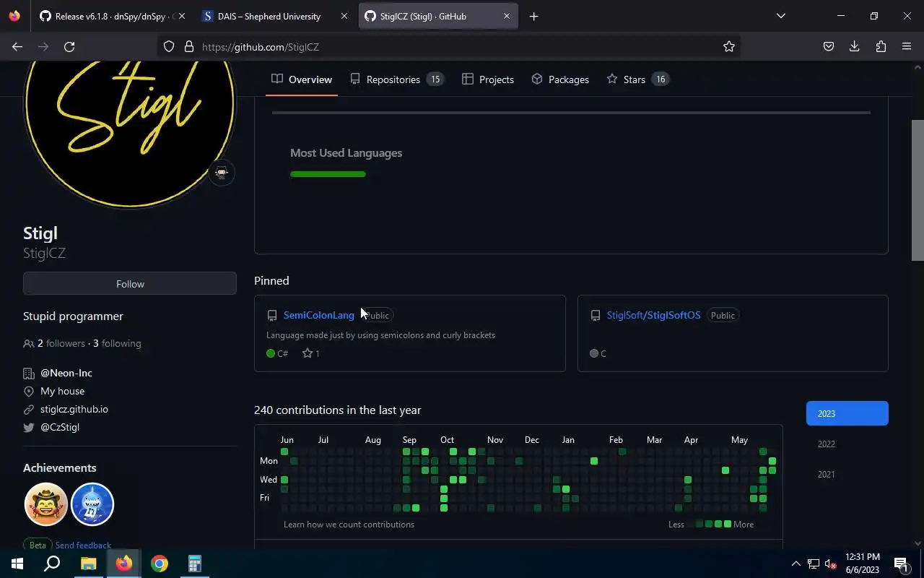Image resolution: width=924 pixels, height=578 pixels.
Task: Click the muted volume tray icon
Action: click(831, 564)
